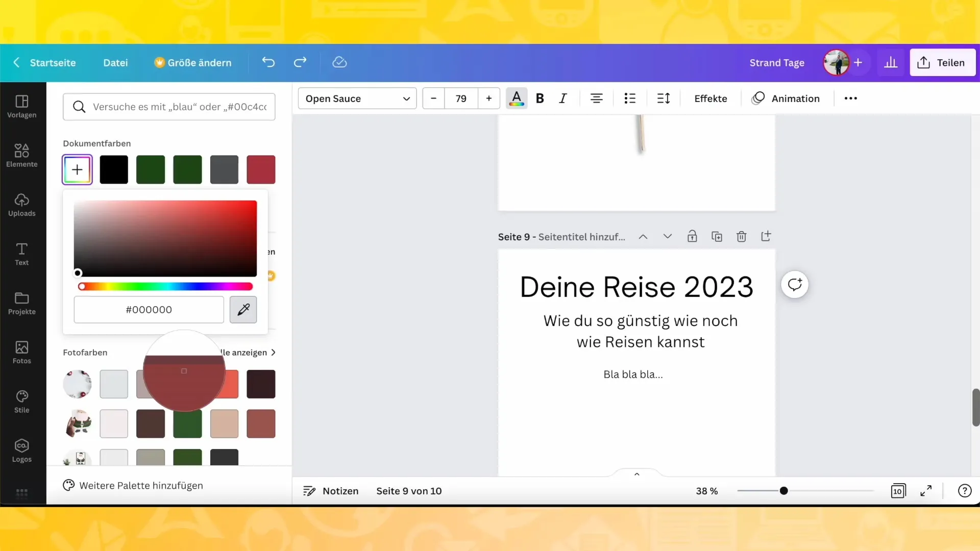Toggle bulleted list formatting

pos(630,98)
